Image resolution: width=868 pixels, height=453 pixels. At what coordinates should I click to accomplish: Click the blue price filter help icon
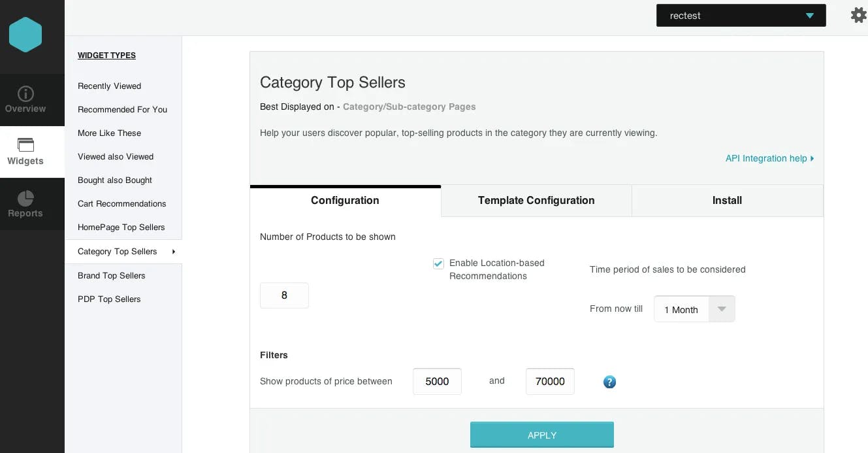609,382
